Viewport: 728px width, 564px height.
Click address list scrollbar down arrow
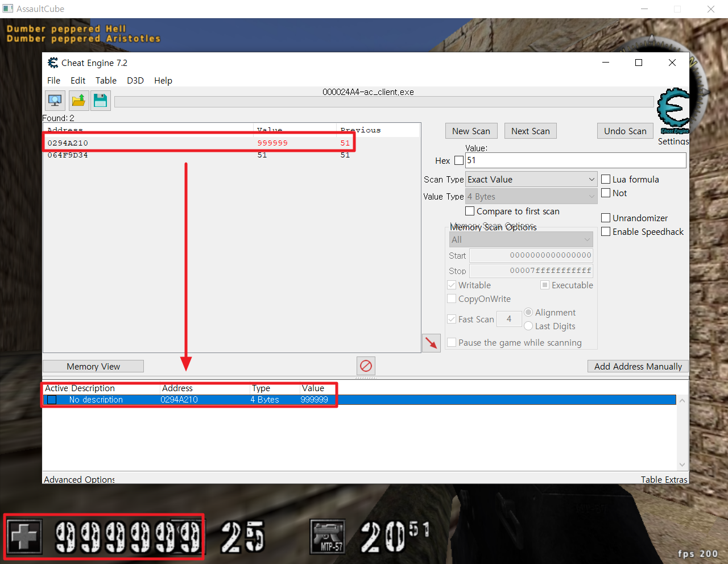tap(682, 465)
